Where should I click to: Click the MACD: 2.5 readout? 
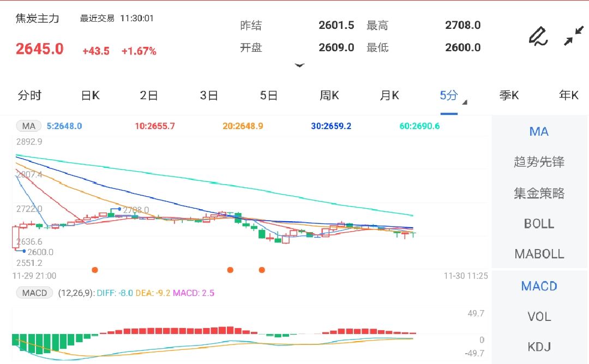coord(194,293)
